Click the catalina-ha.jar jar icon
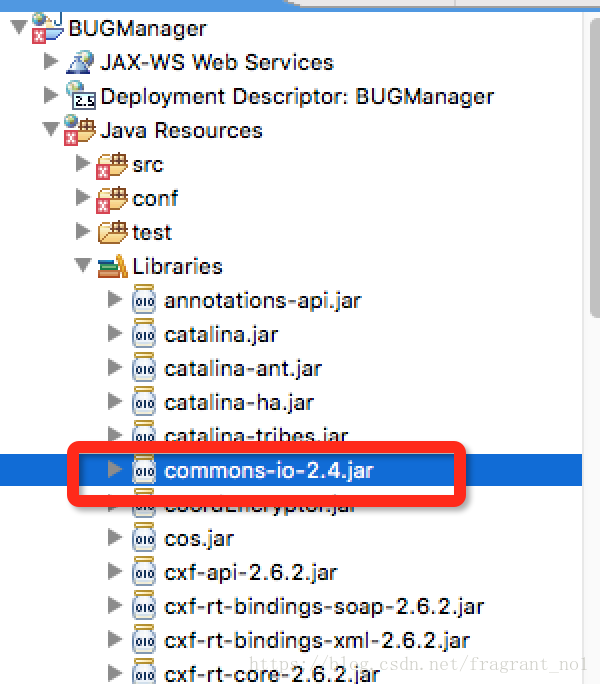This screenshot has height=684, width=600. [x=144, y=401]
